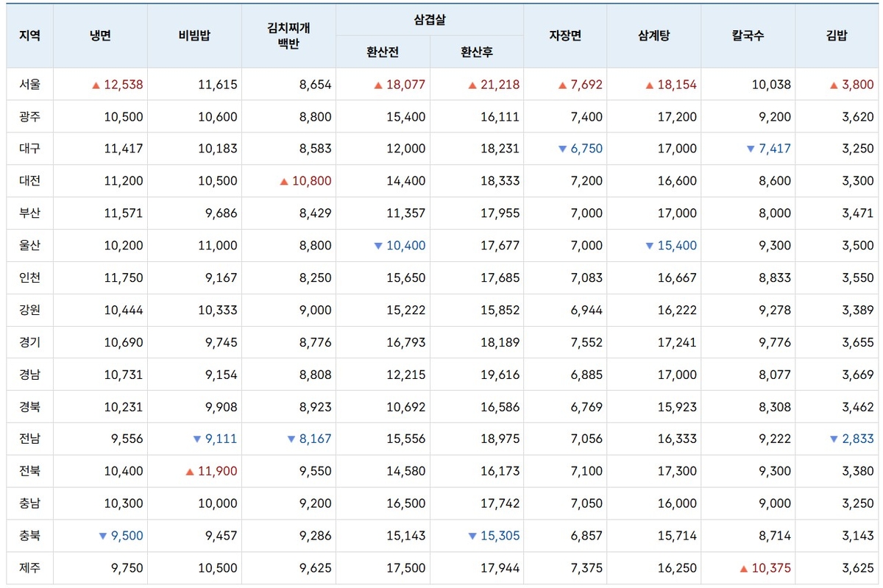Image resolution: width=883 pixels, height=588 pixels.
Task: Click the 환산전 sub-column header
Action: [x=383, y=52]
